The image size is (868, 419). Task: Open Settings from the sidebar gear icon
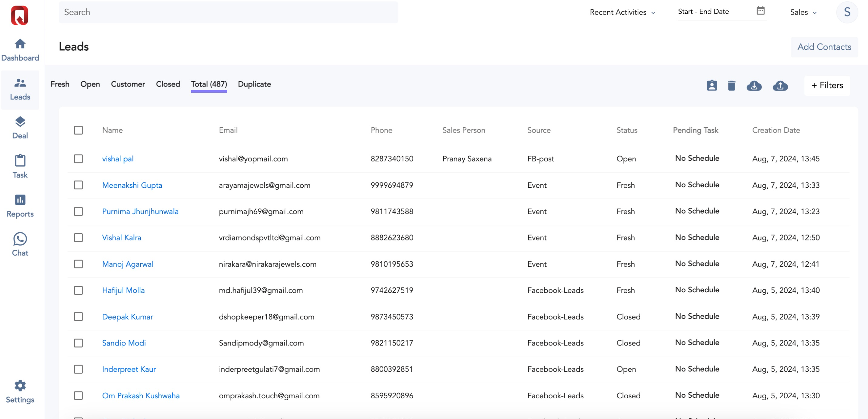tap(20, 391)
